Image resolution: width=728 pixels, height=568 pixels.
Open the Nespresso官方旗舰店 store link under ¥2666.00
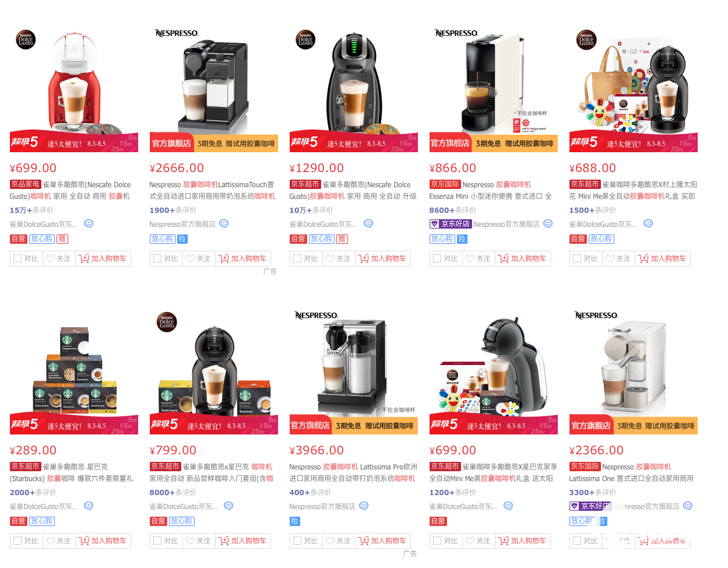(182, 224)
